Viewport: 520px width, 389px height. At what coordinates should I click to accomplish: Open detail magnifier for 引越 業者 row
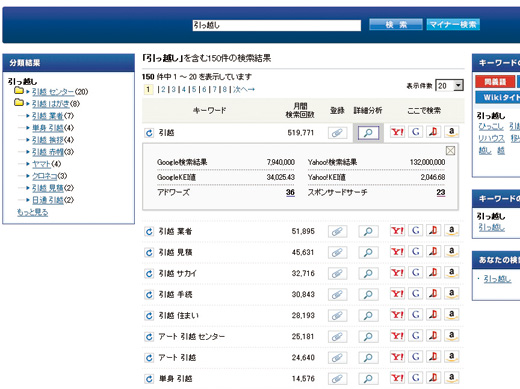click(x=368, y=232)
